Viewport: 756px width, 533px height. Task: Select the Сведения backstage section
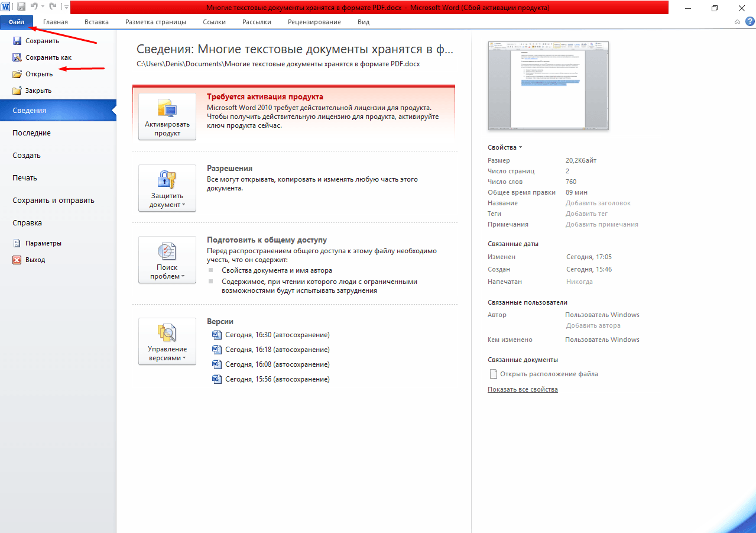[58, 111]
